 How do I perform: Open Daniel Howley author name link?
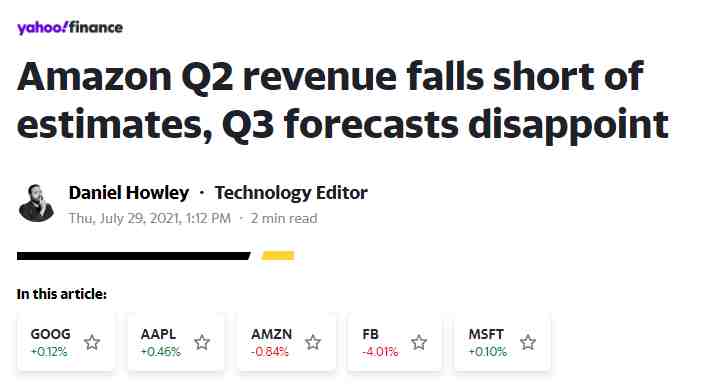129,193
